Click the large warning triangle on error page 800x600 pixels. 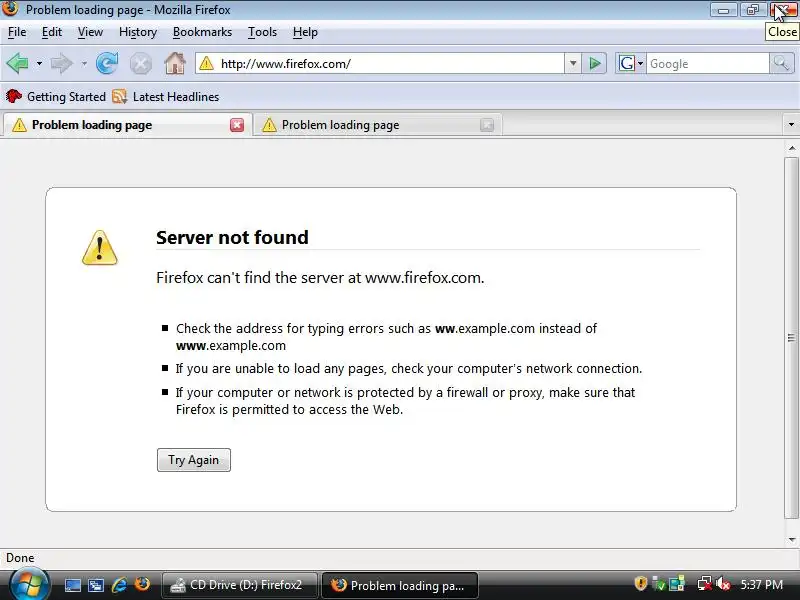[99, 248]
